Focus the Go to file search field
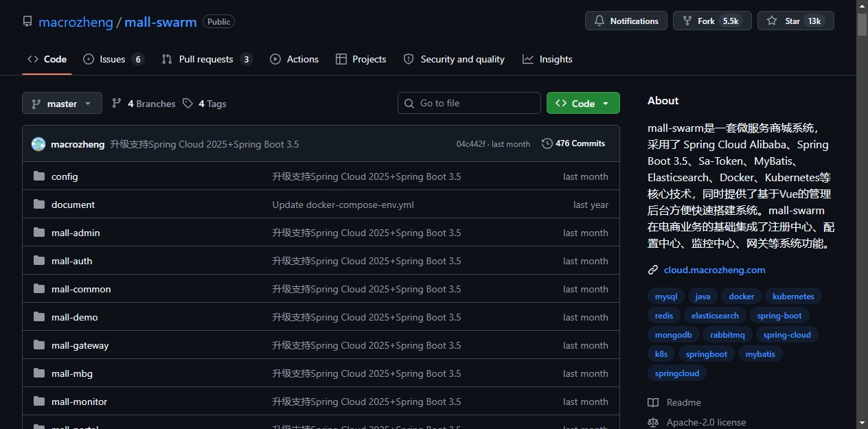The width and height of the screenshot is (868, 429). [469, 104]
